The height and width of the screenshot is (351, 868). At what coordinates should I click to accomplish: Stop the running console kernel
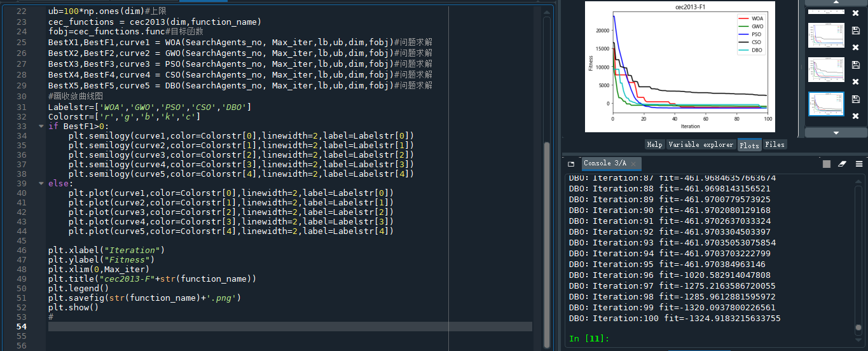826,163
